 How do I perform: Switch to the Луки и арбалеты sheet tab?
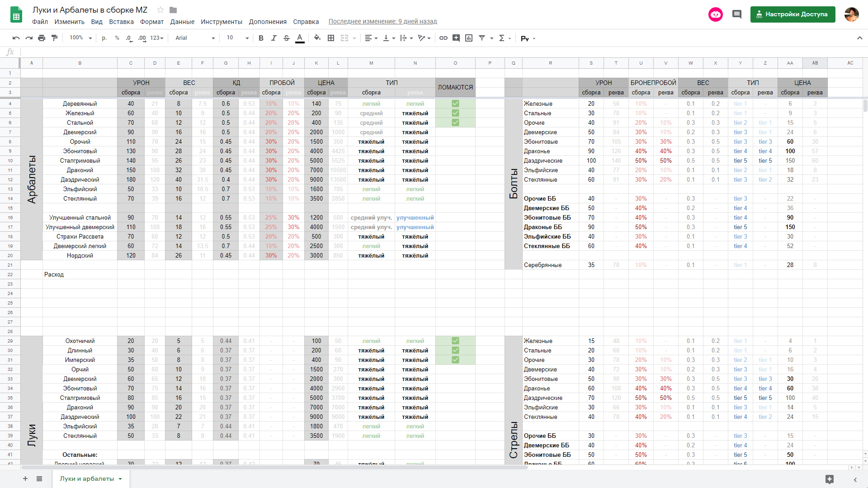click(x=87, y=479)
